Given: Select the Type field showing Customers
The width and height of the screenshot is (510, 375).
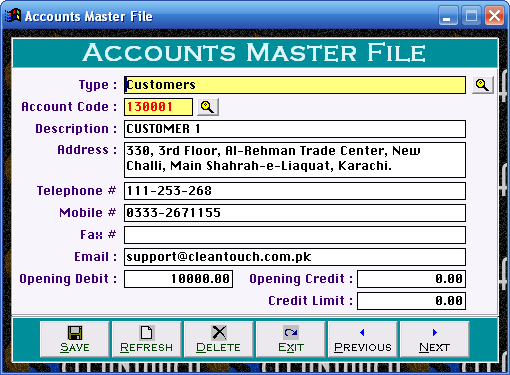Looking at the screenshot, I should click(295, 85).
